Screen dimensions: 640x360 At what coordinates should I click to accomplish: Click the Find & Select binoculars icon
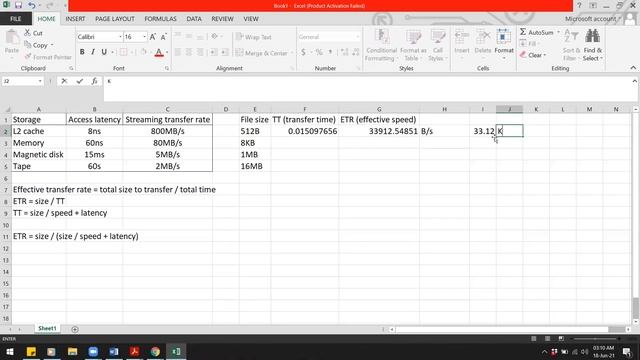coord(592,37)
